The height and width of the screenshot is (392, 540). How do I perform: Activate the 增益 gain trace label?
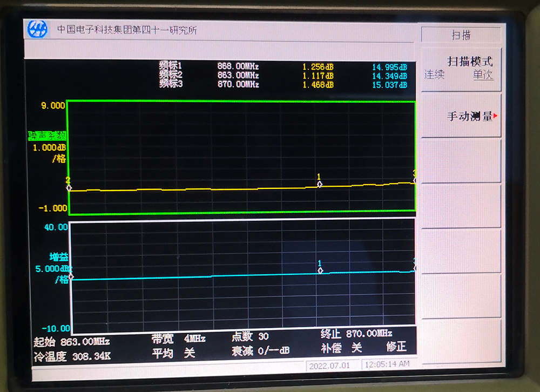tap(59, 257)
